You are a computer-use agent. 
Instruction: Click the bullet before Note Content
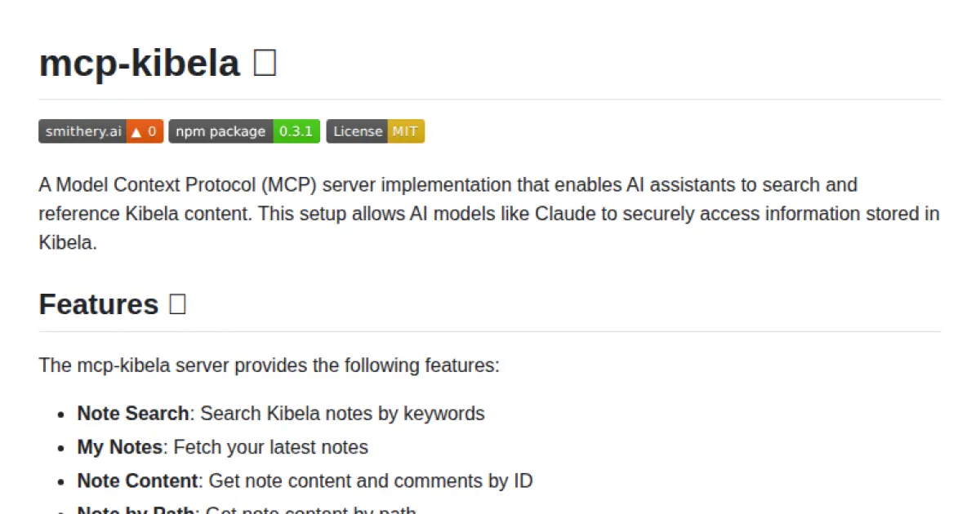(x=61, y=481)
